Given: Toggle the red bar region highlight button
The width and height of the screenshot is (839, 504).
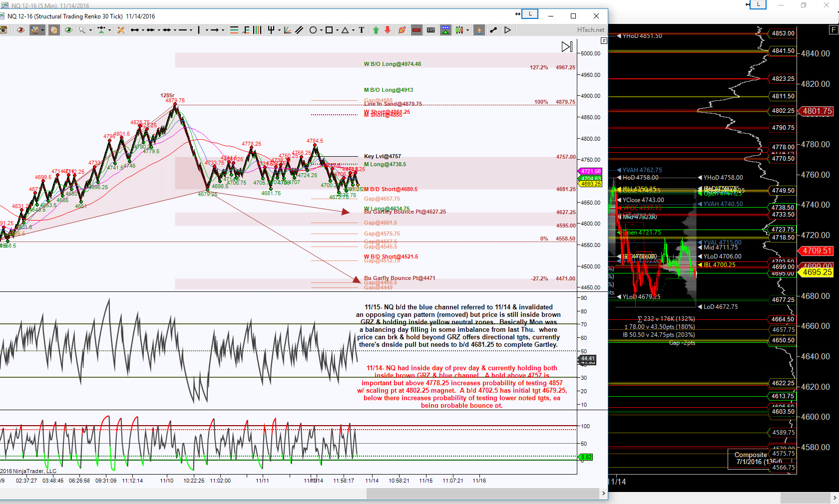Looking at the screenshot, I should coord(417,30).
